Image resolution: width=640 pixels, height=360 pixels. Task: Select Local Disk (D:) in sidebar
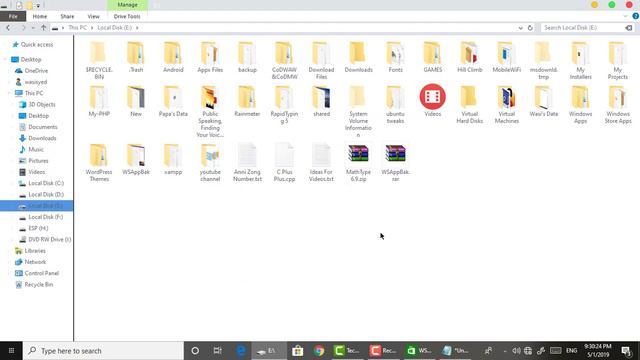click(x=46, y=194)
